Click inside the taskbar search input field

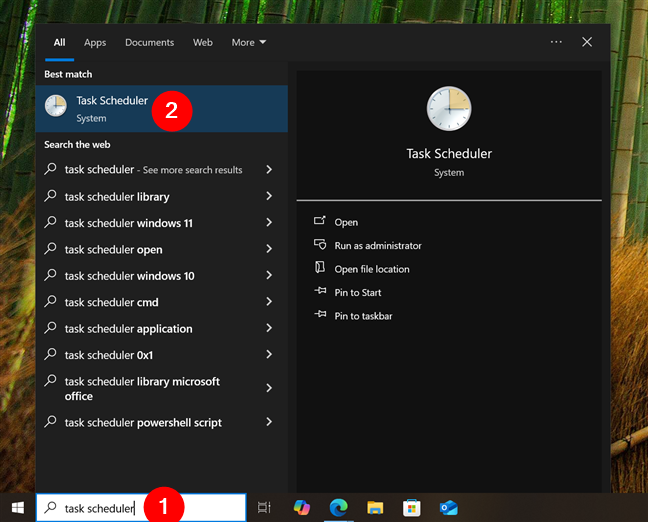141,508
